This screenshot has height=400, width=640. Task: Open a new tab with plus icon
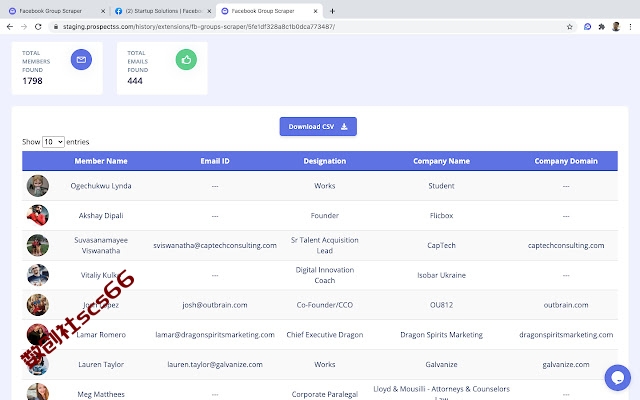pyautogui.click(x=332, y=11)
